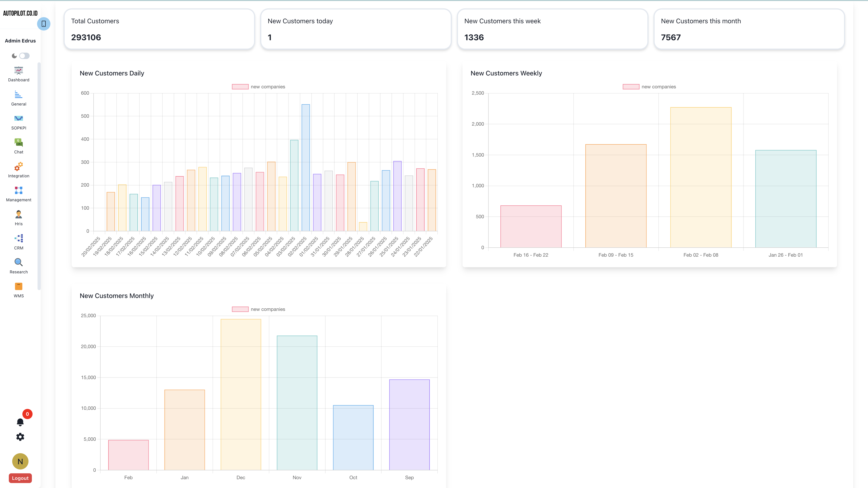The image size is (868, 488).
Task: Open the Hris person icon
Action: coord(19,214)
